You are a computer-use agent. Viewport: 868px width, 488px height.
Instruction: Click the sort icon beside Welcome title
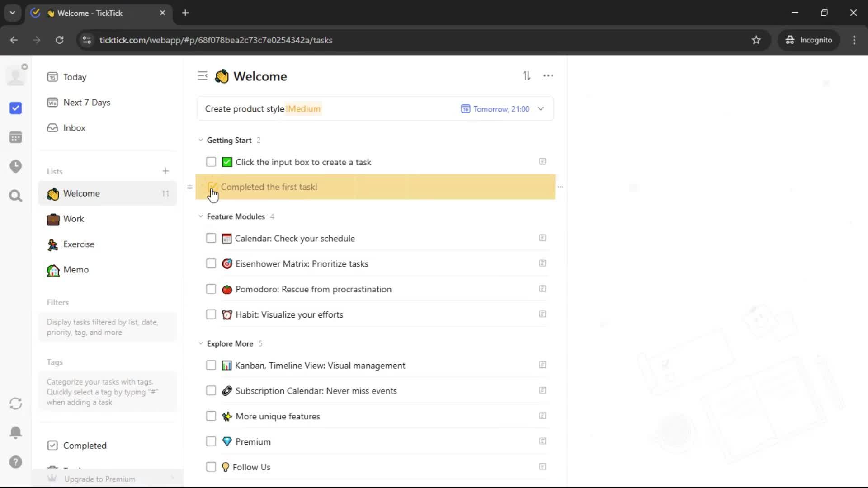point(527,76)
